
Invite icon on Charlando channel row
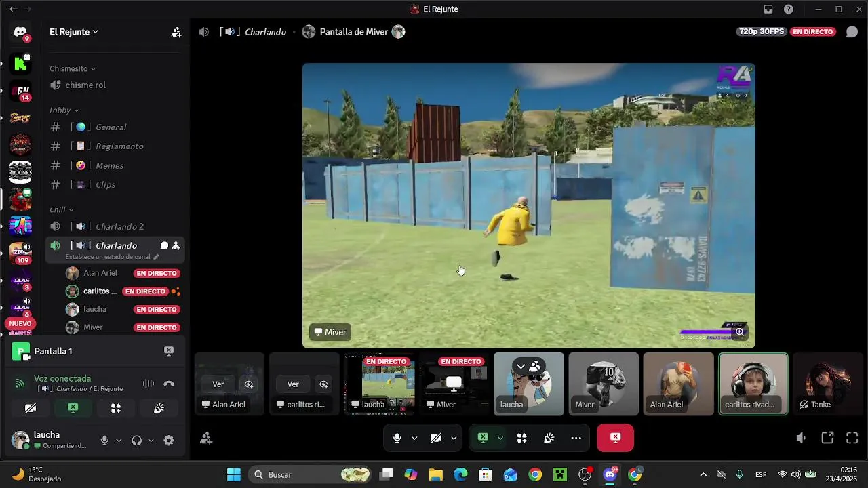pyautogui.click(x=176, y=245)
